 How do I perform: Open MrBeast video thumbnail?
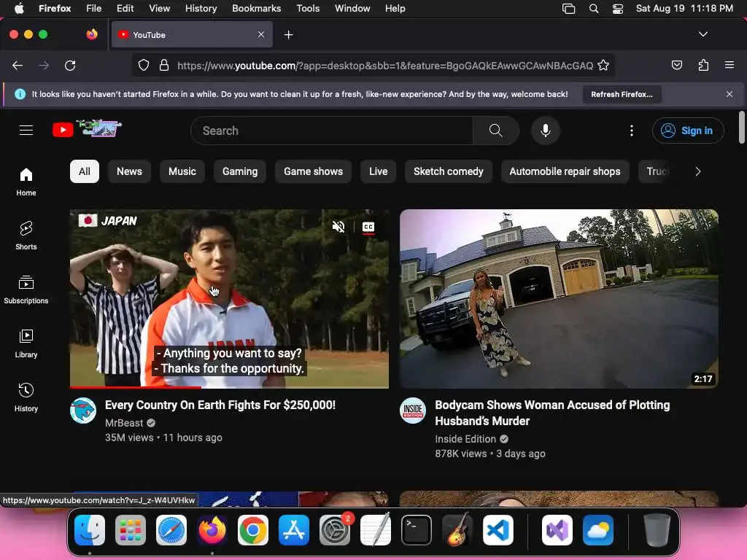(x=229, y=298)
